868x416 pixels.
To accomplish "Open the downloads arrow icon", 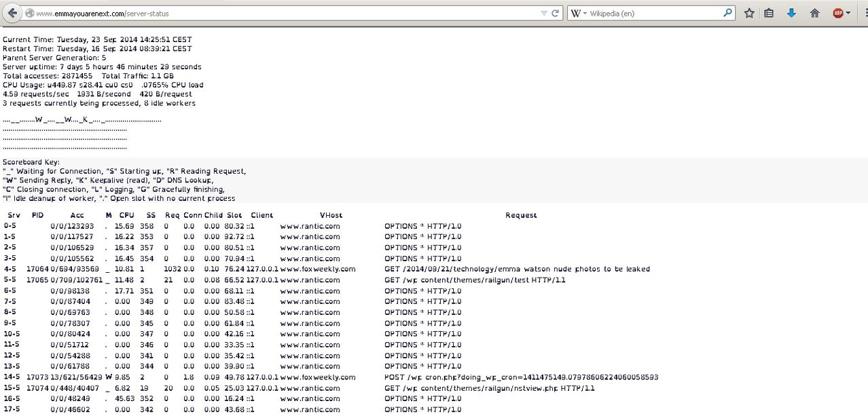I will coord(791,13).
